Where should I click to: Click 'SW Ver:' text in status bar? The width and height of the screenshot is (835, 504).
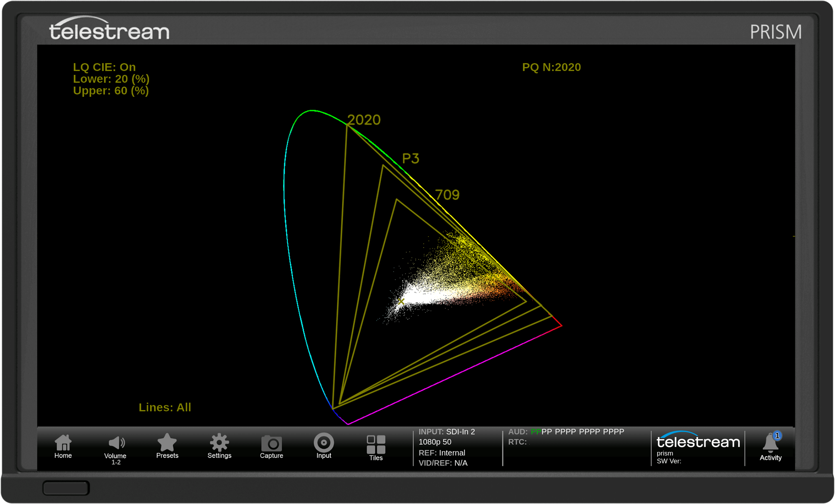669,461
